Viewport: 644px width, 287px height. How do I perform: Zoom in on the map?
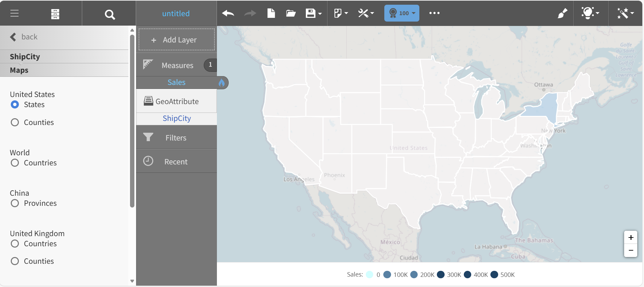pos(631,237)
